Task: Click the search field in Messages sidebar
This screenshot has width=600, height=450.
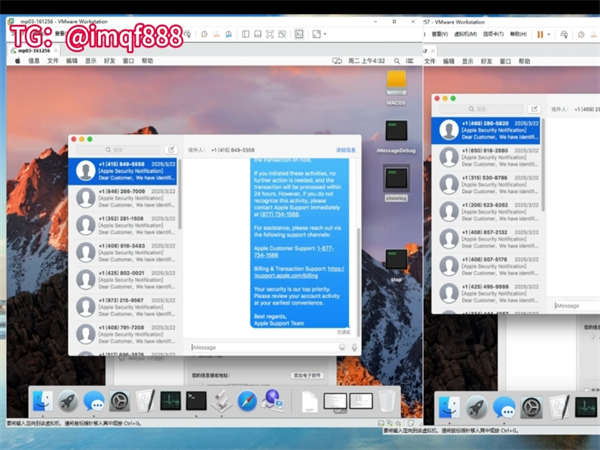Action: click(x=118, y=150)
